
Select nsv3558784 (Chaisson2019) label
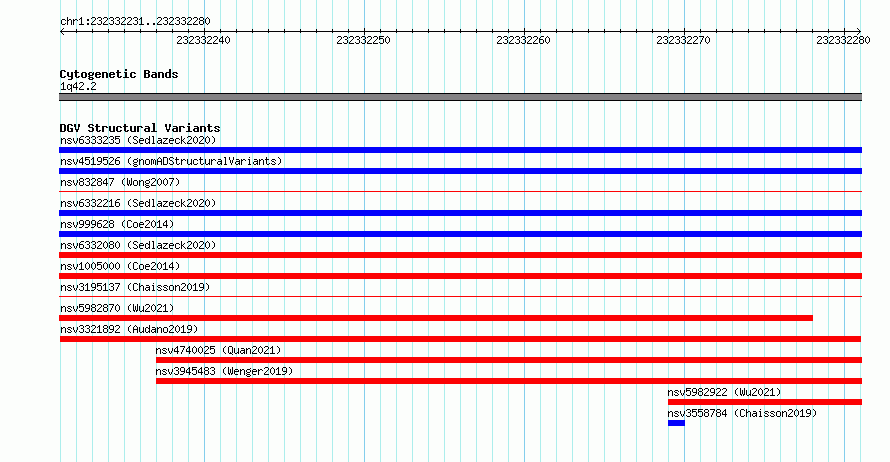click(x=742, y=413)
